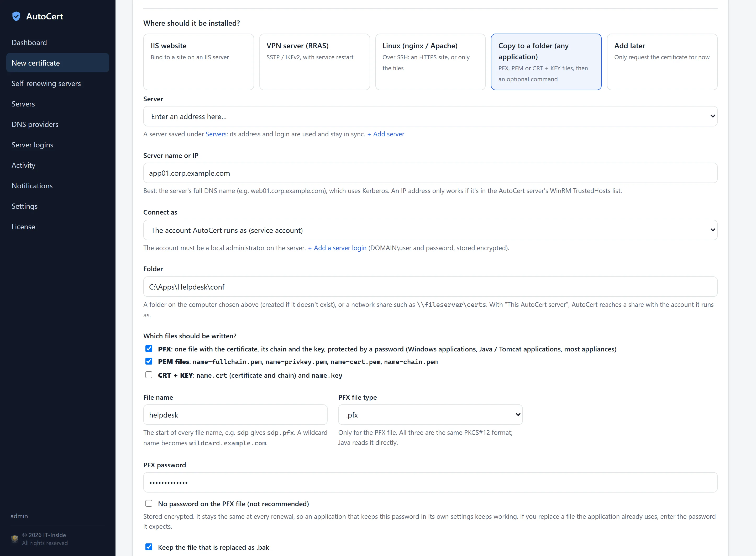Open DNS providers section

(x=57, y=124)
